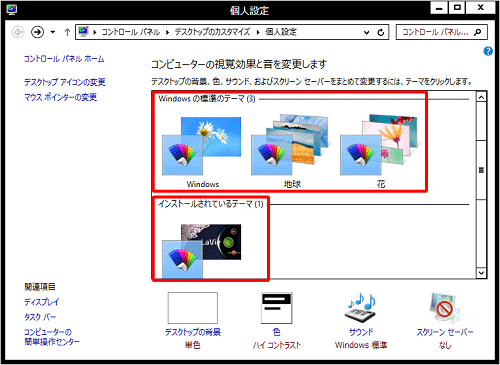The width and height of the screenshot is (500, 365).
Task: Select the 花 theme thumbnail
Action: click(378, 145)
